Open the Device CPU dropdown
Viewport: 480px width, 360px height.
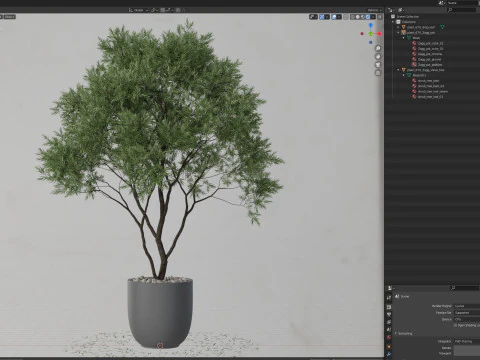[467, 319]
